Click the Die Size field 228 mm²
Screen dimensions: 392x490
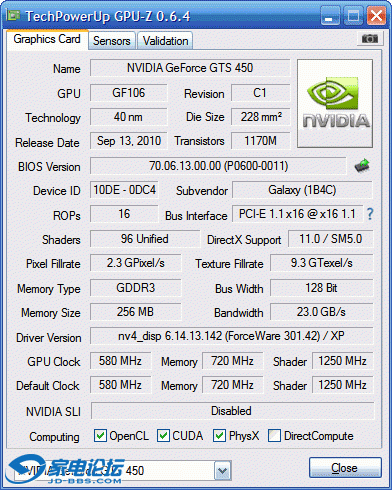click(x=260, y=117)
